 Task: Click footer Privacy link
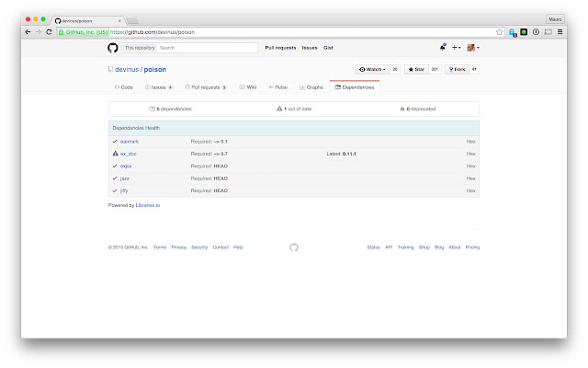(x=179, y=247)
